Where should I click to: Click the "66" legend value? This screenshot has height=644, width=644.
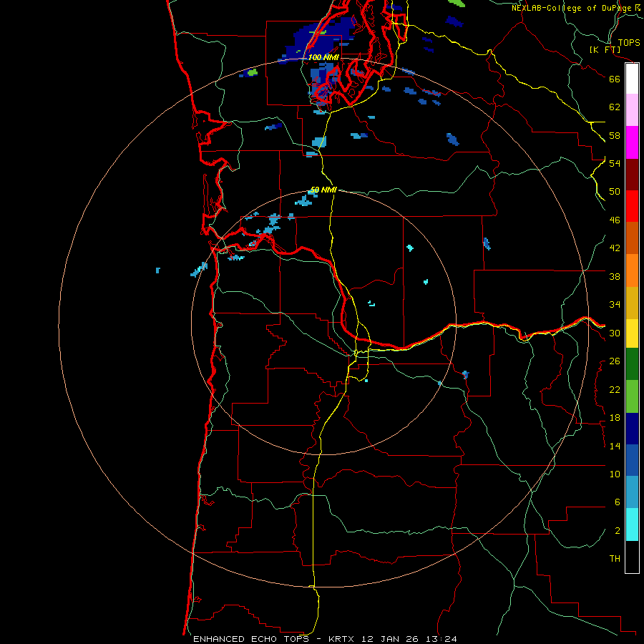615,79
